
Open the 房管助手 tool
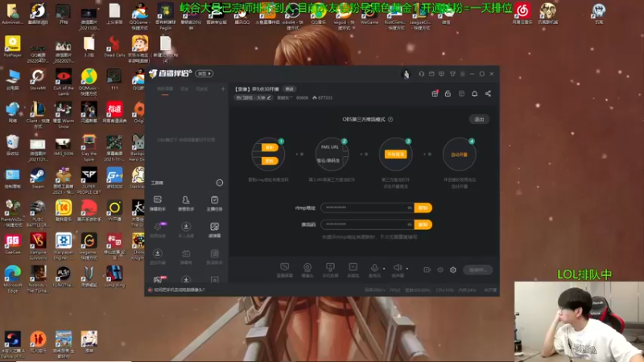pos(186,204)
